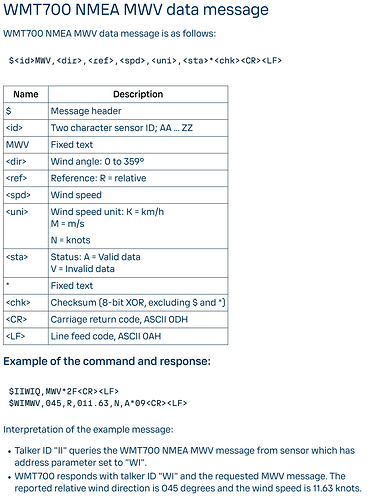The width and height of the screenshot is (368, 500).
Task: Click the Two character sensor ID description
Action: coord(122,128)
